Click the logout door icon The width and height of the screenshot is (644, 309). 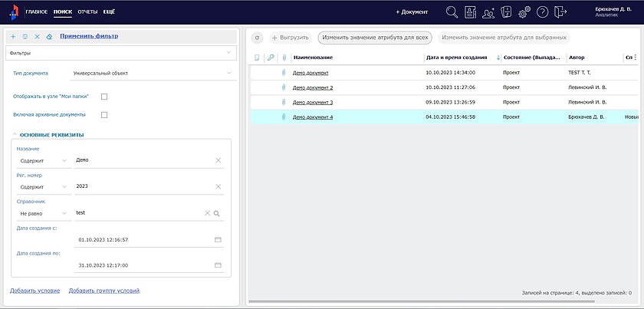(561, 12)
